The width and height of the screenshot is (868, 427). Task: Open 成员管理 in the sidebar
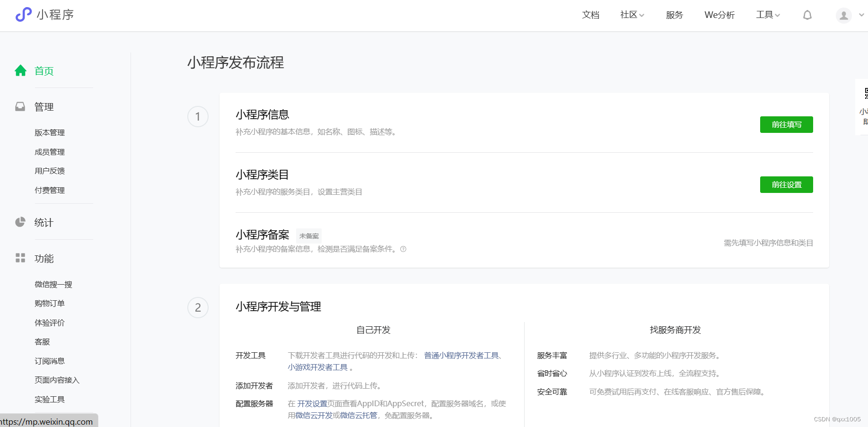coord(50,152)
